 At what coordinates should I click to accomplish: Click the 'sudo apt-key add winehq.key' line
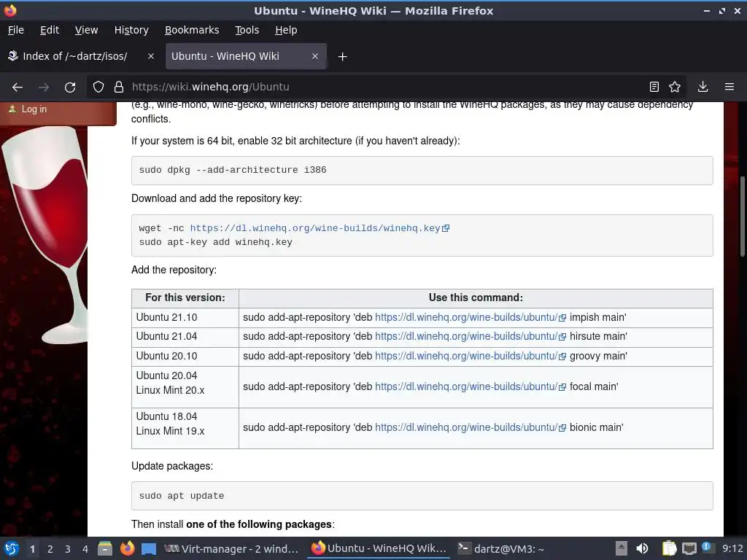215,242
